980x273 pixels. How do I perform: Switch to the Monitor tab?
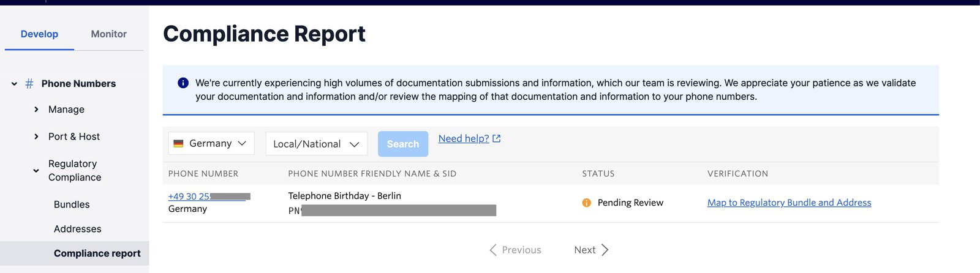click(109, 34)
